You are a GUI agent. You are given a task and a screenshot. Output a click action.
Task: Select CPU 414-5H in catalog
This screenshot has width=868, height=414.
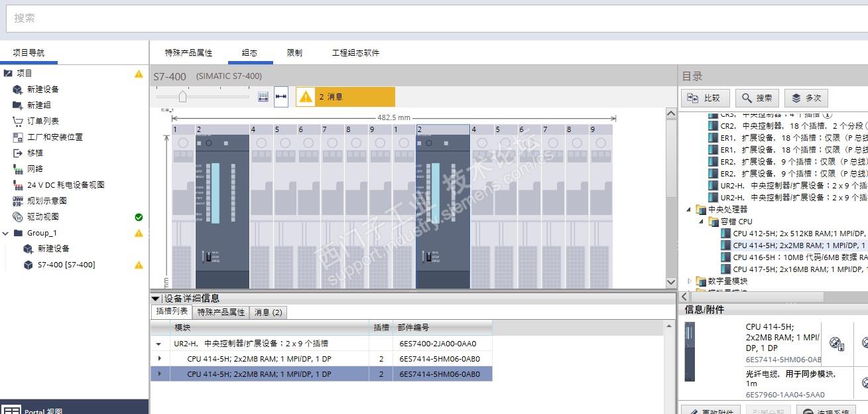pyautogui.click(x=793, y=245)
